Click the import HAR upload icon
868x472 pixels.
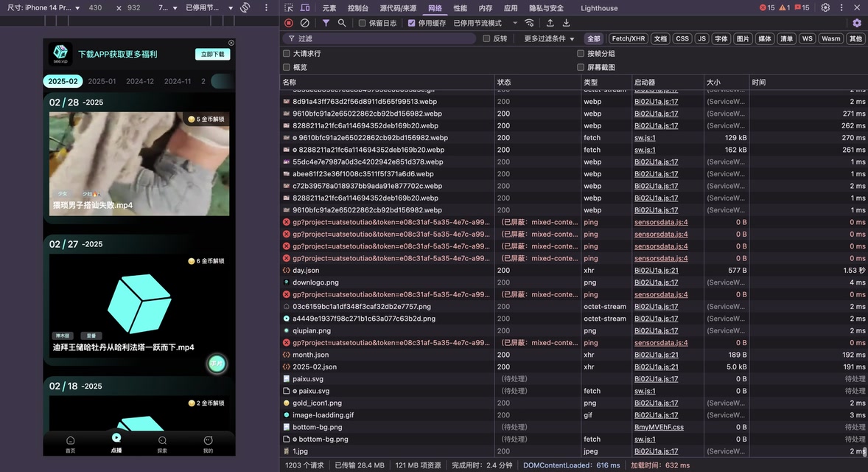pos(550,23)
